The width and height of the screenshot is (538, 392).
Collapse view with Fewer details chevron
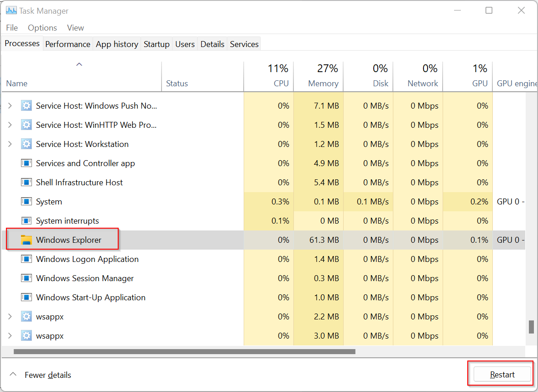click(13, 374)
